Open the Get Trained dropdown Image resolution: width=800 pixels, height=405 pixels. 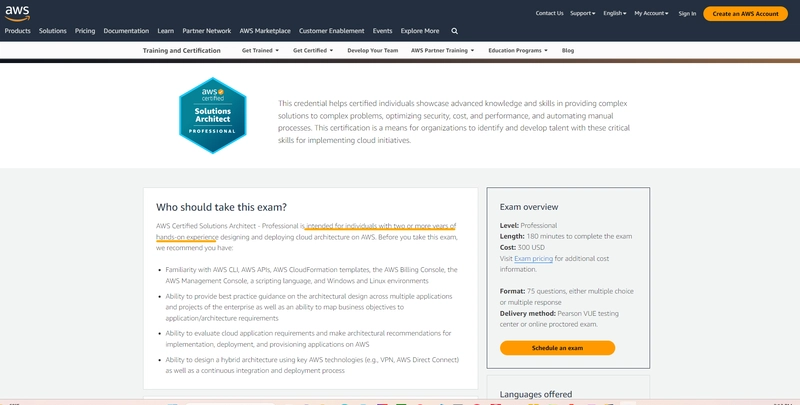[258, 50]
